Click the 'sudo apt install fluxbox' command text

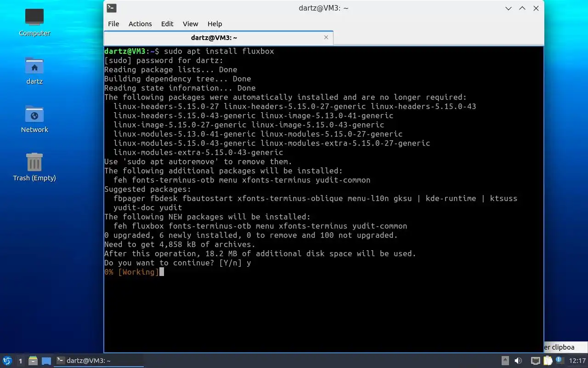pos(219,51)
